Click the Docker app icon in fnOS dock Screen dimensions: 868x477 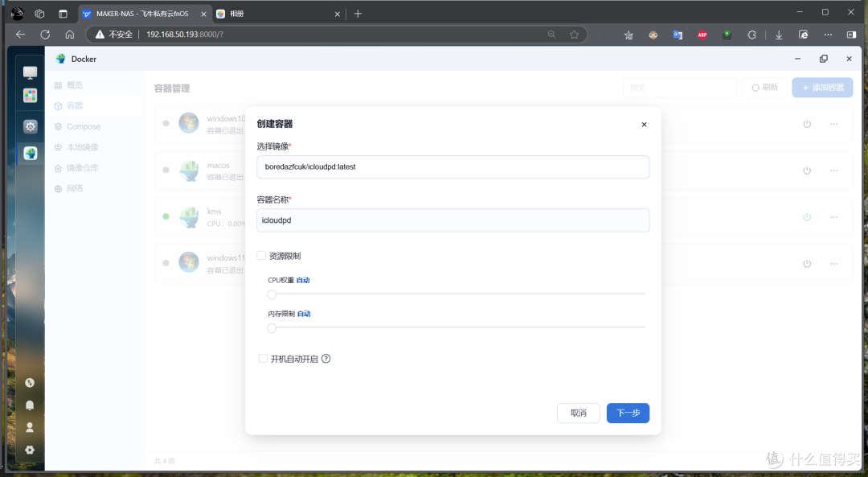point(30,154)
